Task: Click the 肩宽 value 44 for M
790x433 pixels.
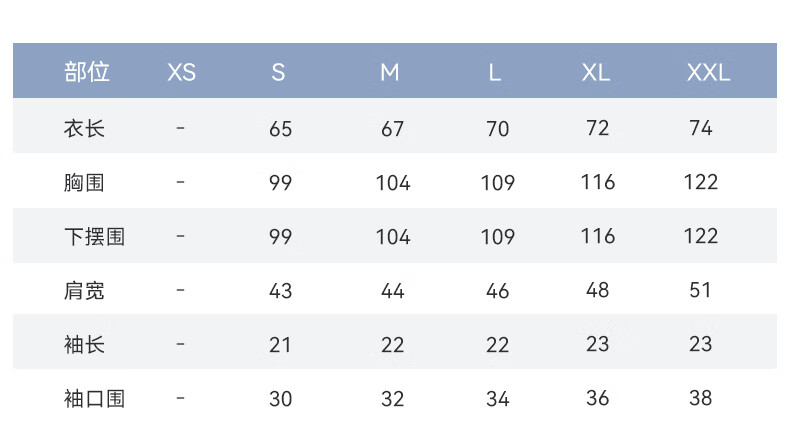Action: click(392, 291)
